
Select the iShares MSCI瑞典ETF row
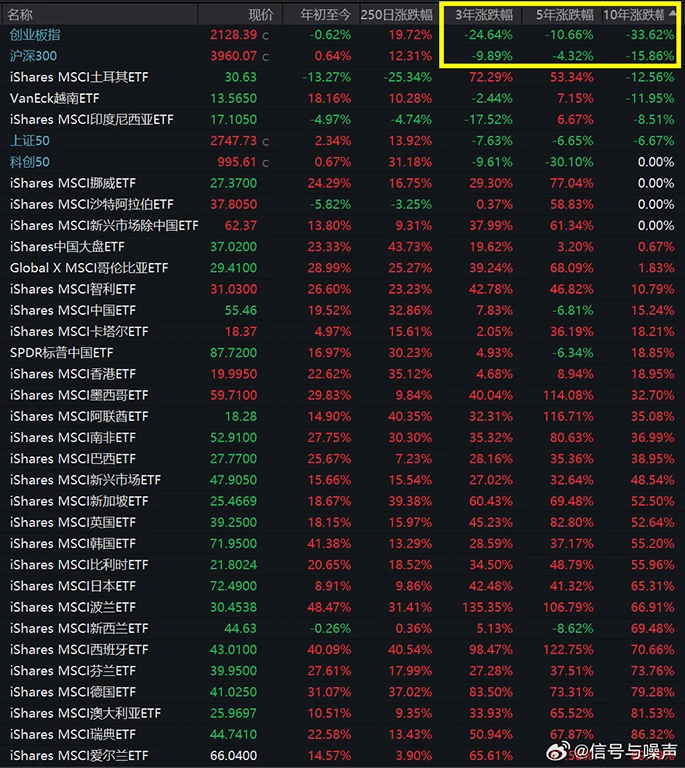coord(342,734)
